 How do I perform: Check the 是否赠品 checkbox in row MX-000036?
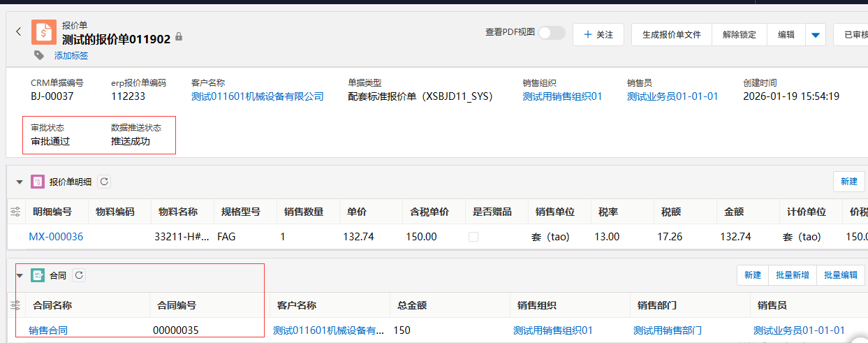(x=473, y=237)
